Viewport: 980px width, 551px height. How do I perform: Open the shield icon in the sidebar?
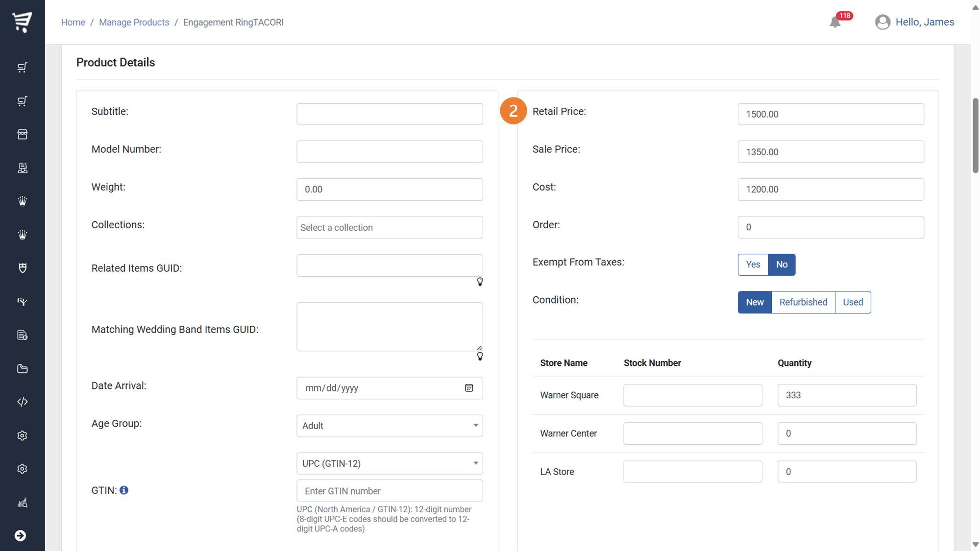22,268
